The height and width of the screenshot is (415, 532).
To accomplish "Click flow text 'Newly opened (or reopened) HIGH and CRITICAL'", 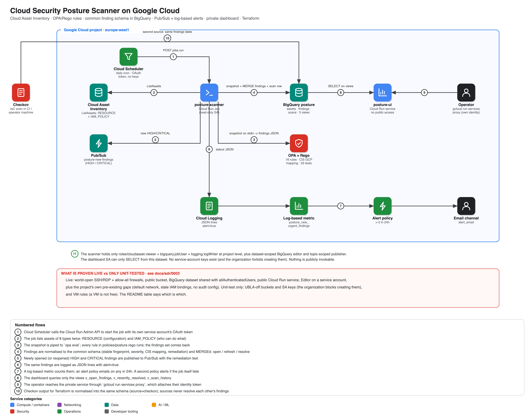I will (111, 358).
